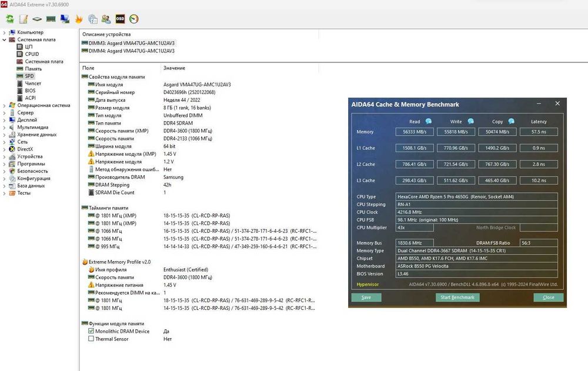Viewport: 588px width, 371px height.
Task: Click the Read column info bubble
Action: coord(429,121)
